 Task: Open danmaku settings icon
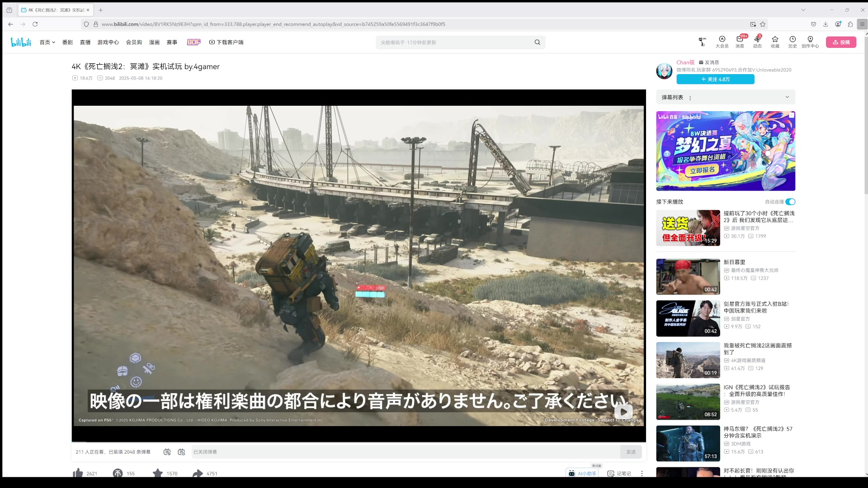point(181,452)
